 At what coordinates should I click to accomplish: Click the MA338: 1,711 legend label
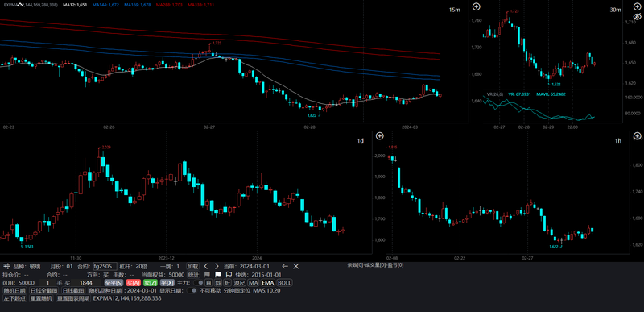pos(200,5)
